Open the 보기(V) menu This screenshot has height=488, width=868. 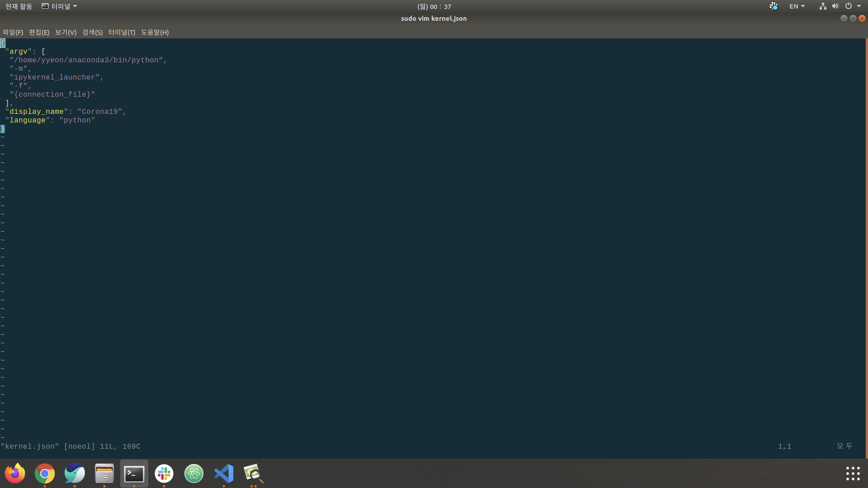tap(66, 33)
